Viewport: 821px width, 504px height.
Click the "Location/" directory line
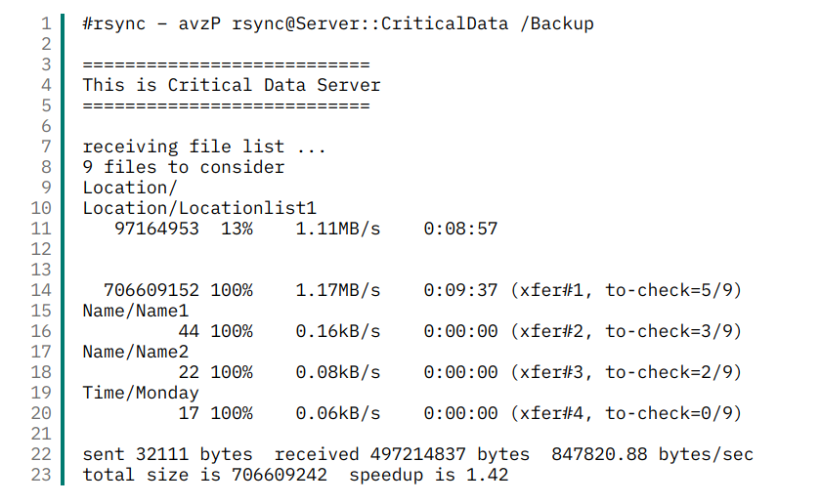pyautogui.click(x=130, y=188)
